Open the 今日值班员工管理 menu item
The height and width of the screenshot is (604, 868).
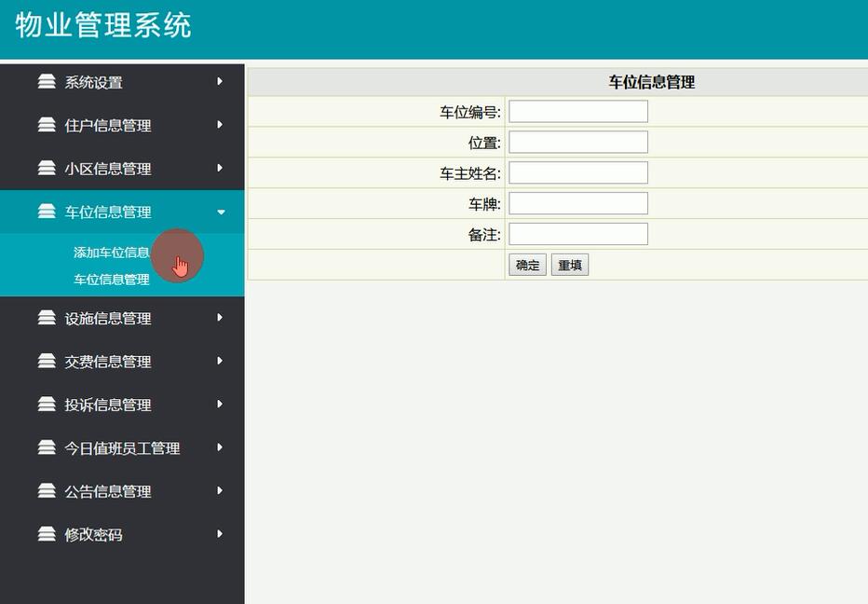122,447
